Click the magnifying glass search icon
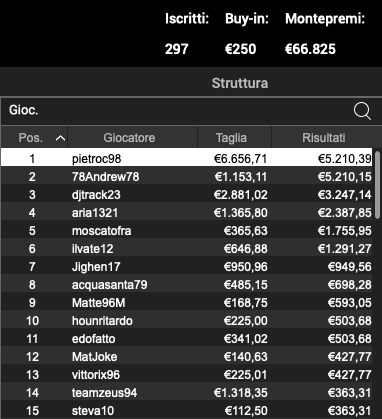Screen dimensions: 382x419 [362, 111]
